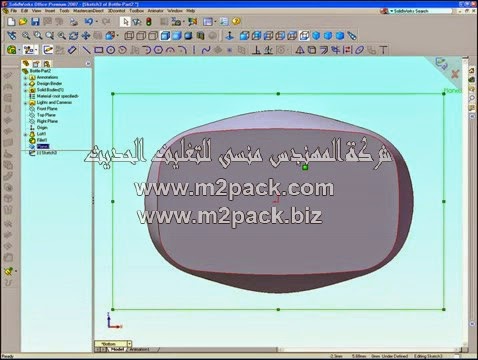The width and height of the screenshot is (478, 360).
Task: Open the Undo list dropdown arrow
Action: tap(96, 22)
